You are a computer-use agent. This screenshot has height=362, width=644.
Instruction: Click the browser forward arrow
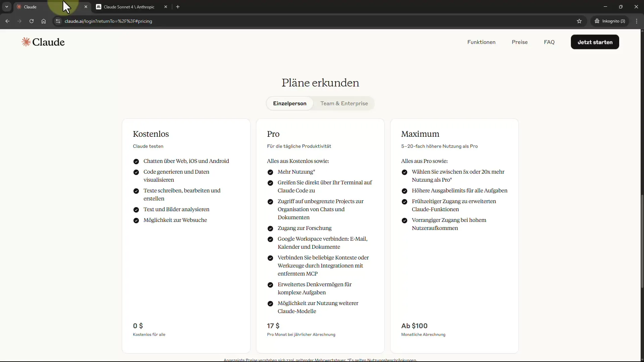point(19,21)
